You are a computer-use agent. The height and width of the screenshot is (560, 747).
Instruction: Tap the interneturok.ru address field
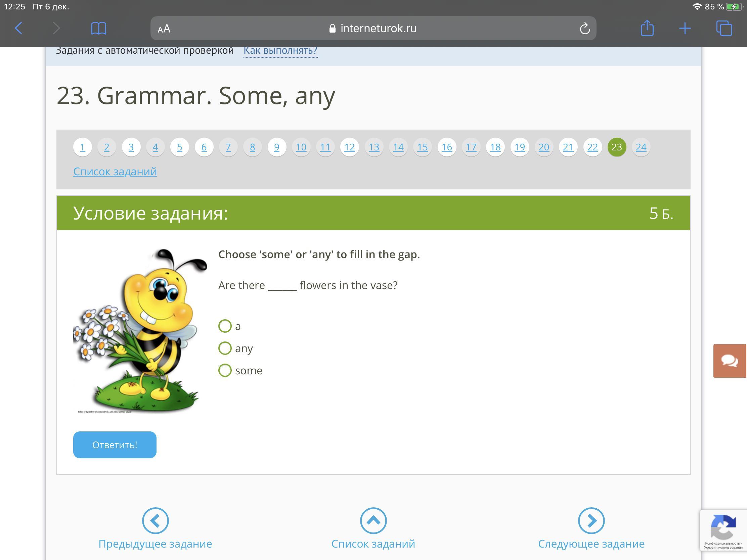[373, 28]
